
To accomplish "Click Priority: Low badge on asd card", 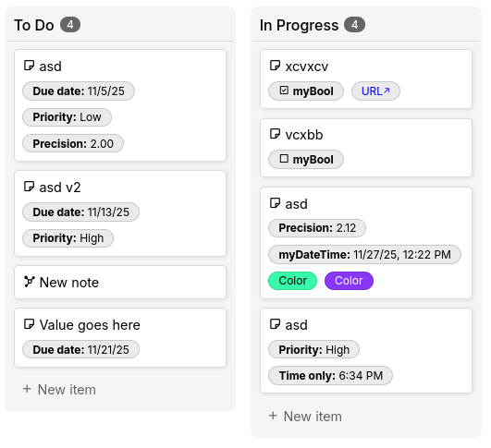I will pyautogui.click(x=67, y=117).
